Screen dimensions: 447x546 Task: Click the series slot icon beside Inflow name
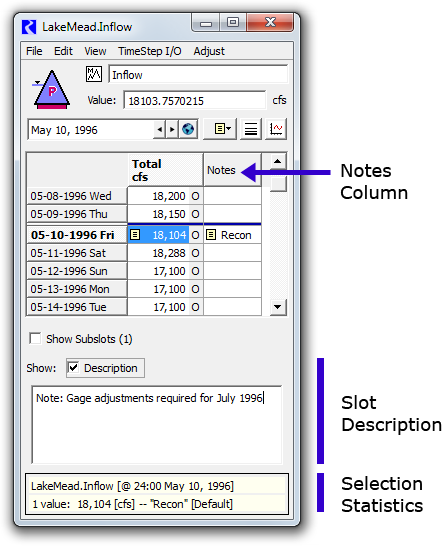[94, 74]
